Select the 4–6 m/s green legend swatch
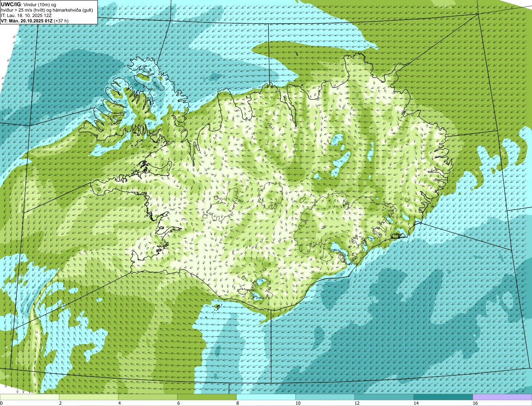532x406 pixels. coord(148,397)
